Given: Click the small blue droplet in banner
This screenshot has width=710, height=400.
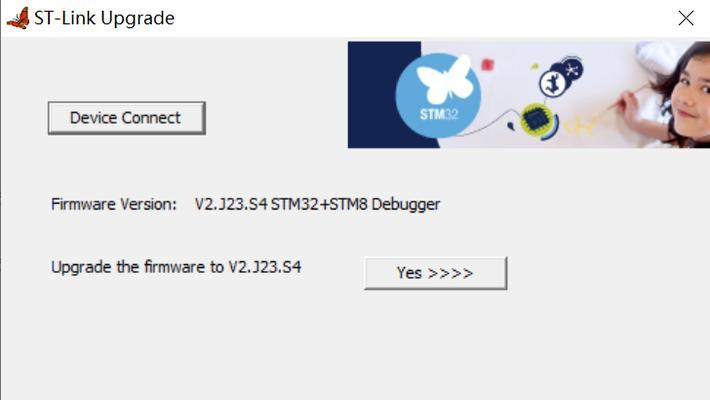Looking at the screenshot, I should (511, 125).
